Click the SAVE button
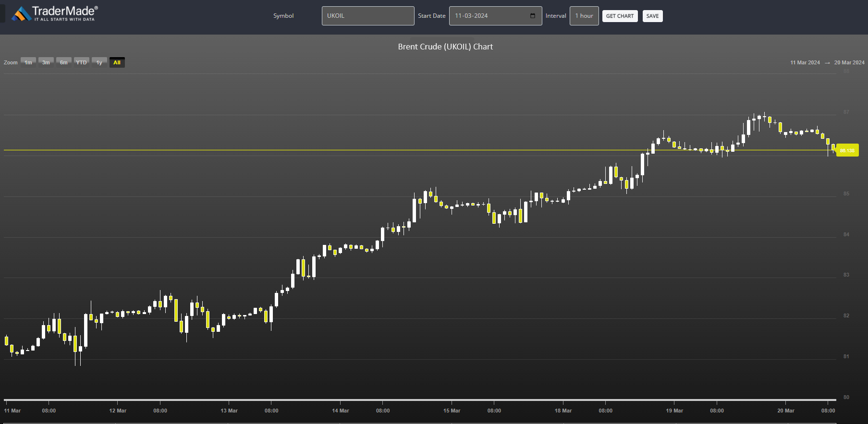Screen dimensions: 868x424 pos(652,16)
